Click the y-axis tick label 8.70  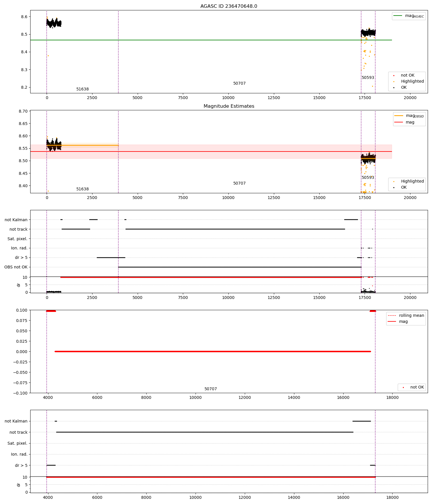click(x=23, y=111)
